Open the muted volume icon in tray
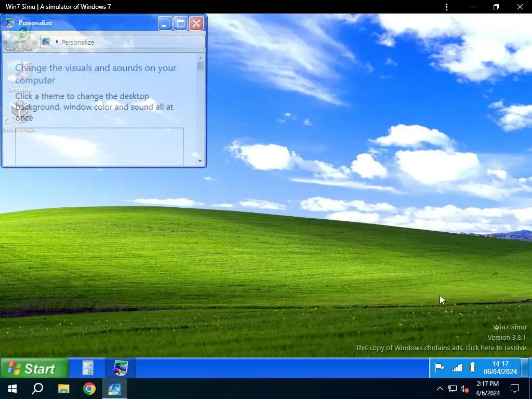Viewport: 532px width, 399px height. click(465, 389)
